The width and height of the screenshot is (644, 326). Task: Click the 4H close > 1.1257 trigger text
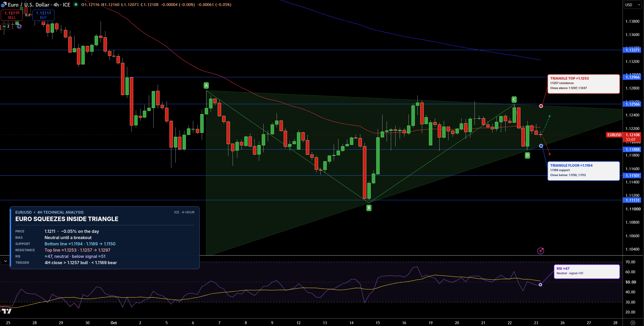tap(81, 263)
